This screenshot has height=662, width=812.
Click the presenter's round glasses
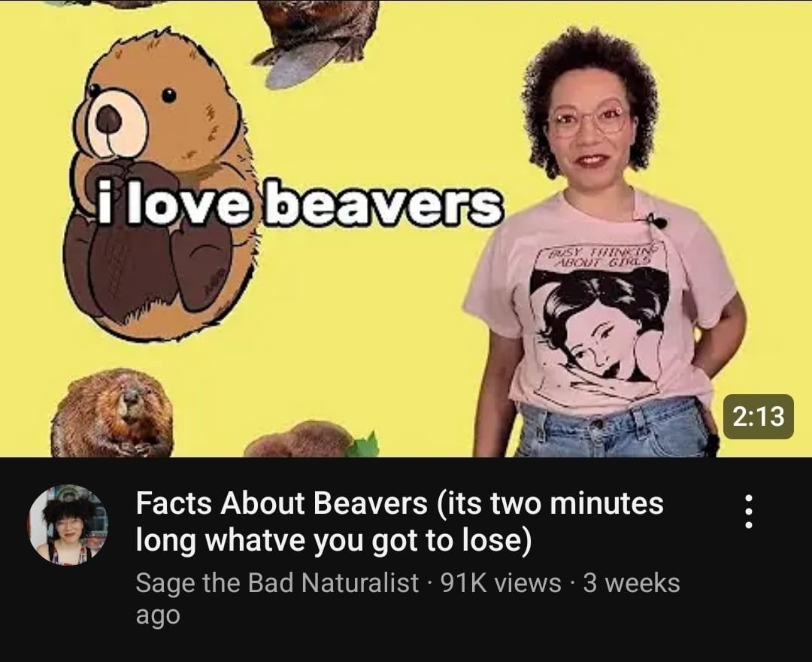[589, 120]
